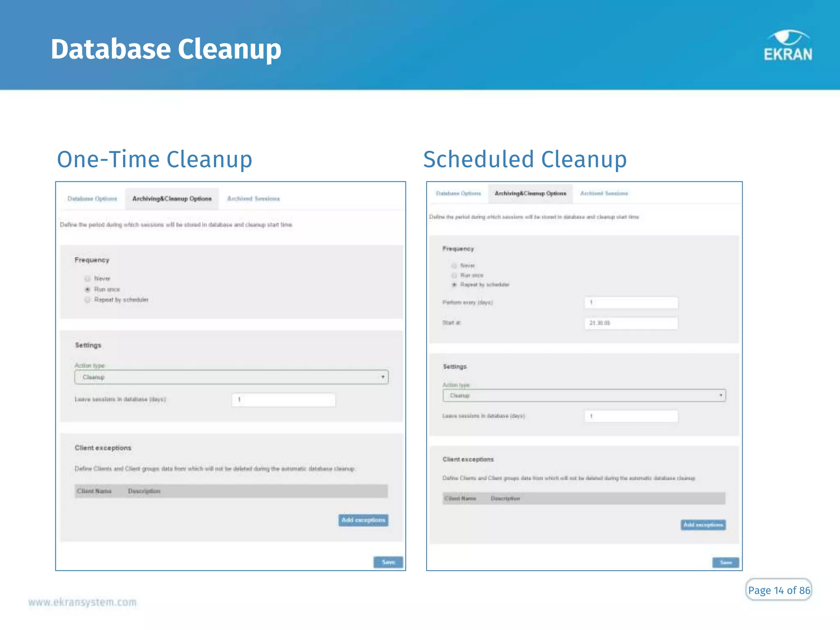Screen dimensions: 840x630
Task: Click Add exceptions button in One-Time Cleanup panel
Action: pyautogui.click(x=363, y=520)
